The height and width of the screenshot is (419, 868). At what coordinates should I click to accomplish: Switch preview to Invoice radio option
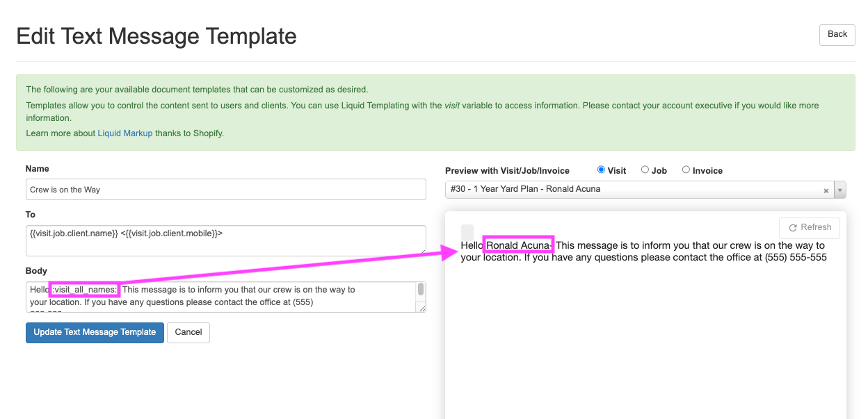[686, 170]
